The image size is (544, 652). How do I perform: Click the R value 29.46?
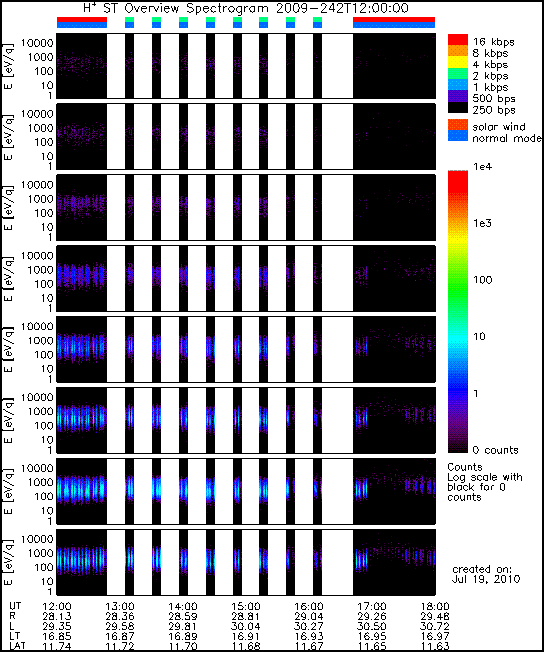(x=435, y=616)
